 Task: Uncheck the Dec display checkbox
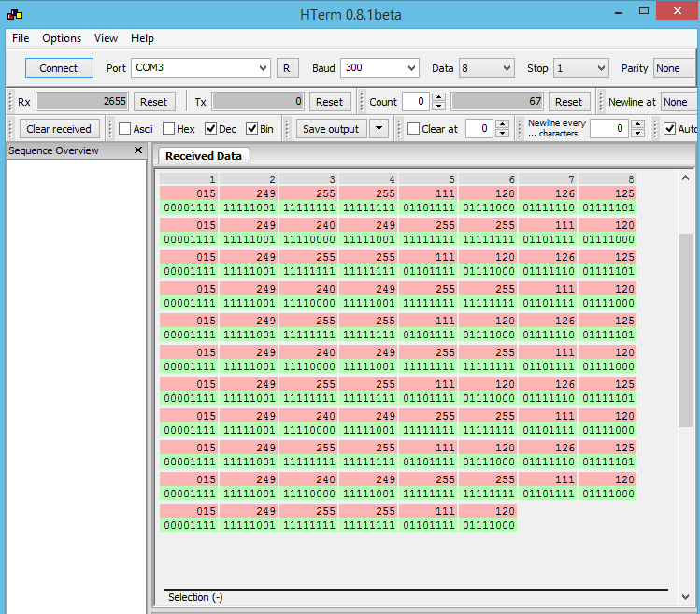click(x=210, y=129)
